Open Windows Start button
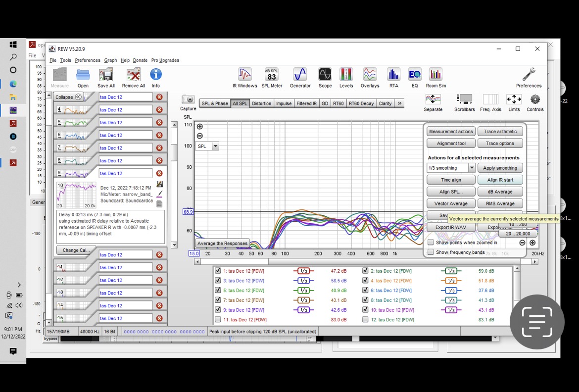Viewport: 579px width, 392px height. 13,45
